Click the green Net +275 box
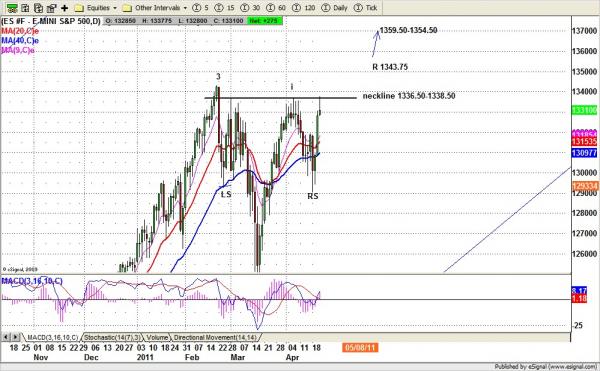 tap(265, 21)
